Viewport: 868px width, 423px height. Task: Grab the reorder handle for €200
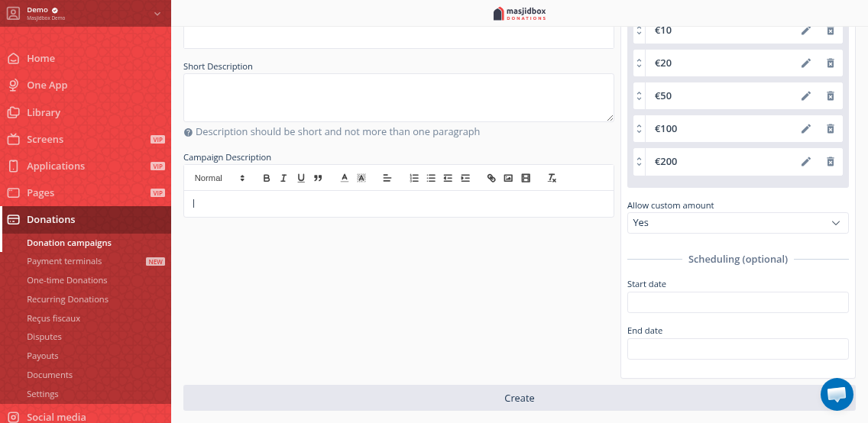tap(639, 161)
